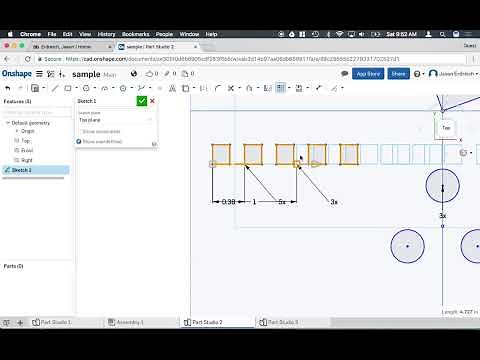Select the Arc sketch tool
The height and width of the screenshot is (360, 480).
pyautogui.click(x=105, y=88)
